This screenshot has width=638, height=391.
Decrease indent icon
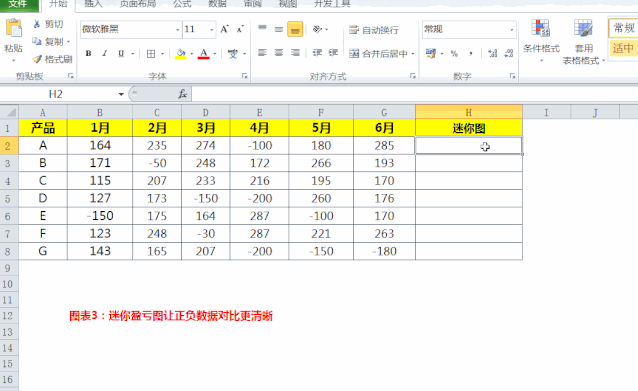(x=317, y=53)
